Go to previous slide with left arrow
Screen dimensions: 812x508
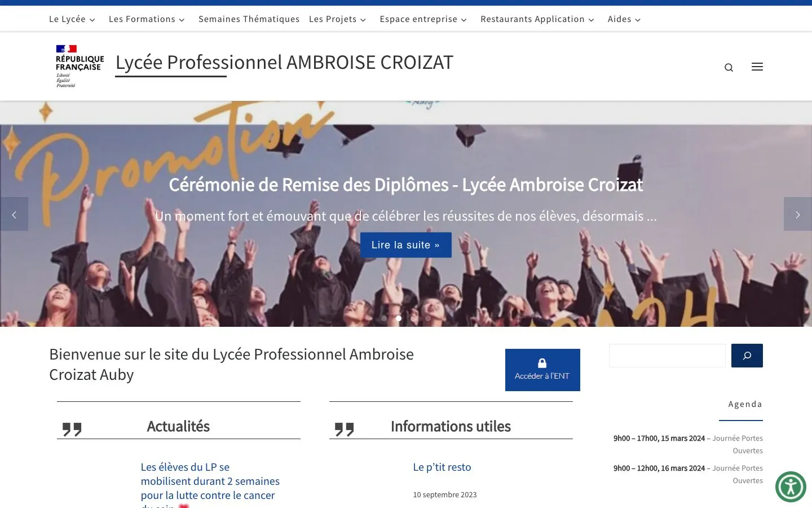click(x=14, y=214)
